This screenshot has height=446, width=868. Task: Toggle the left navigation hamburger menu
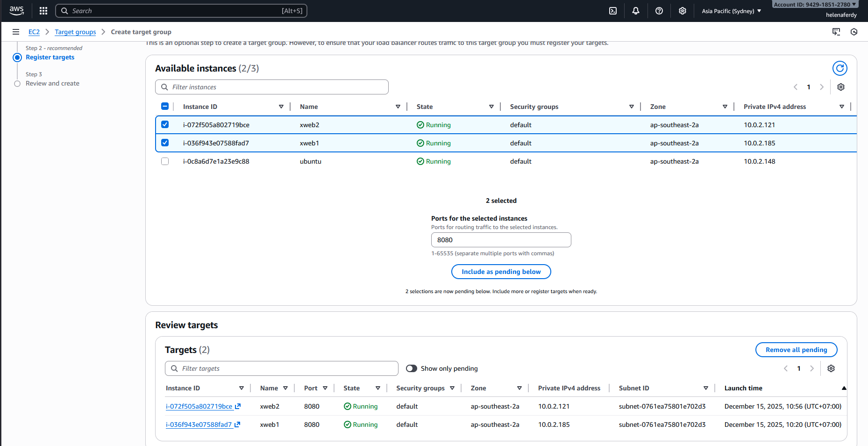16,32
